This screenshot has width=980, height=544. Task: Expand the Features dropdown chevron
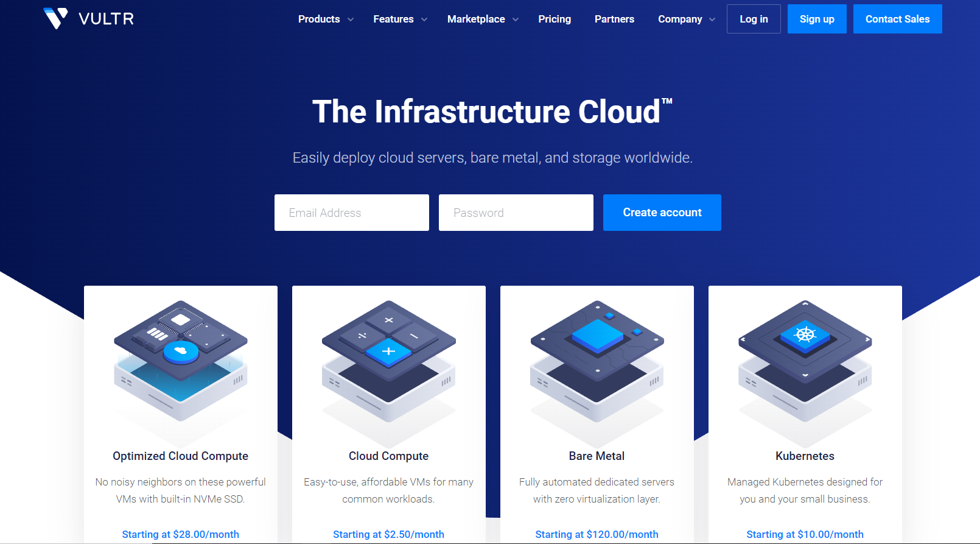pyautogui.click(x=424, y=19)
